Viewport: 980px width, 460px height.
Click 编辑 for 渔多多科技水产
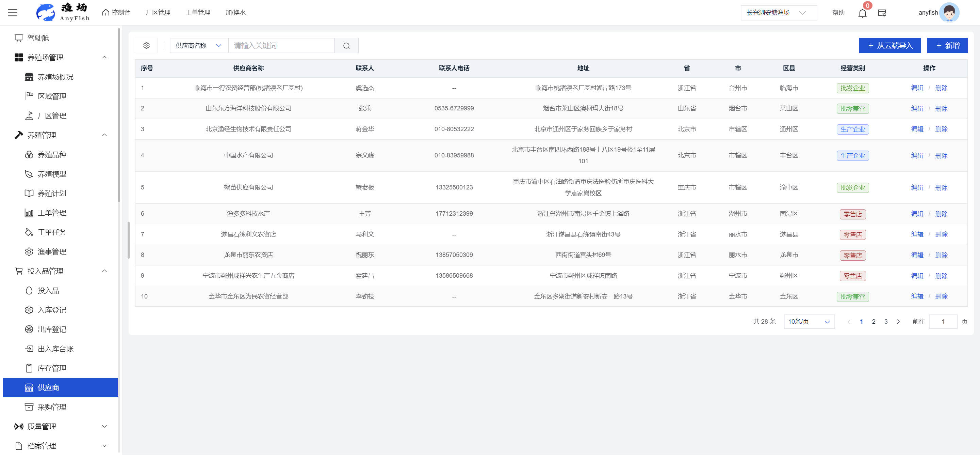click(917, 214)
